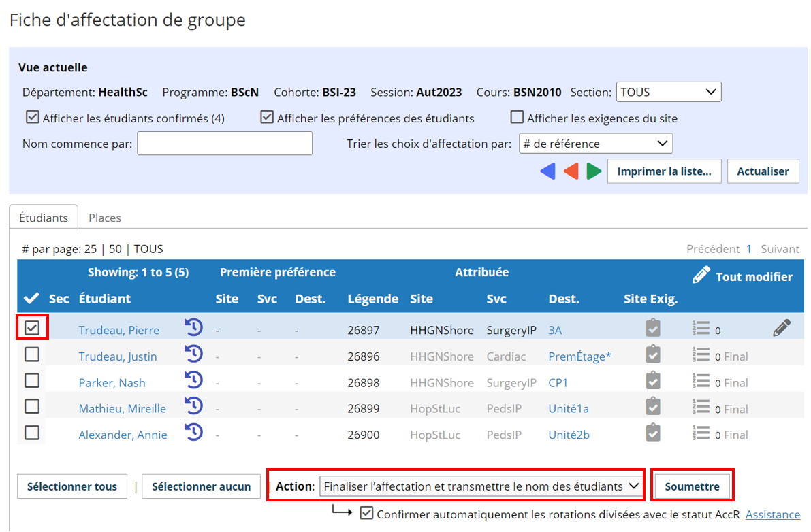811x532 pixels.
Task: Click site requirements clipboard for Trudeau, Justin
Action: pos(653,354)
